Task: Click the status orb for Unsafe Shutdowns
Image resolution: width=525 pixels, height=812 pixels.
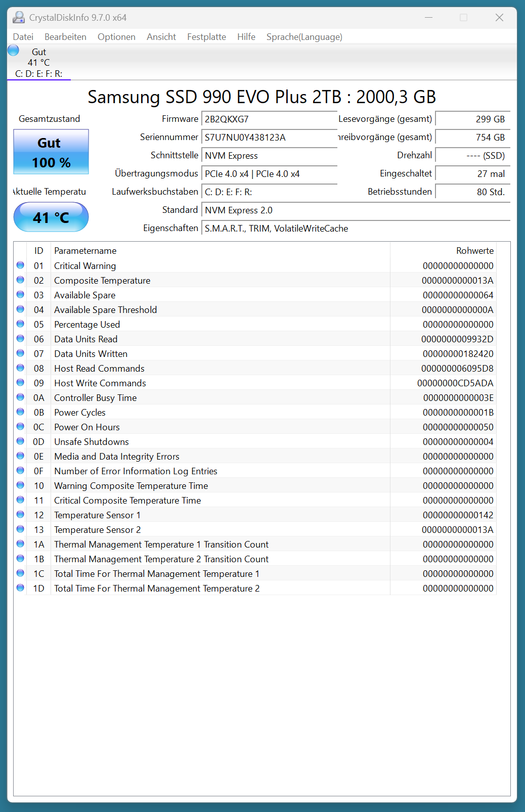Action: tap(20, 441)
